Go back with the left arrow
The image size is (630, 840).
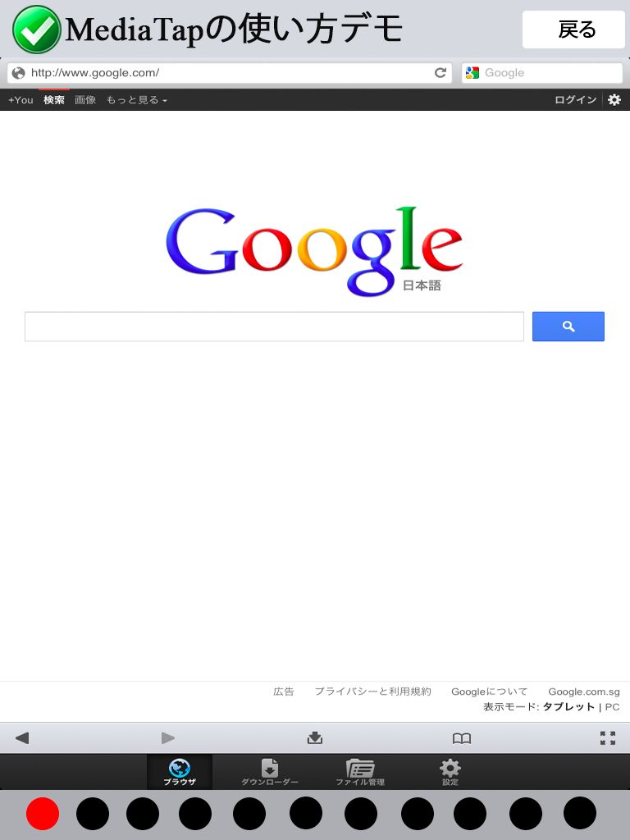[22, 738]
